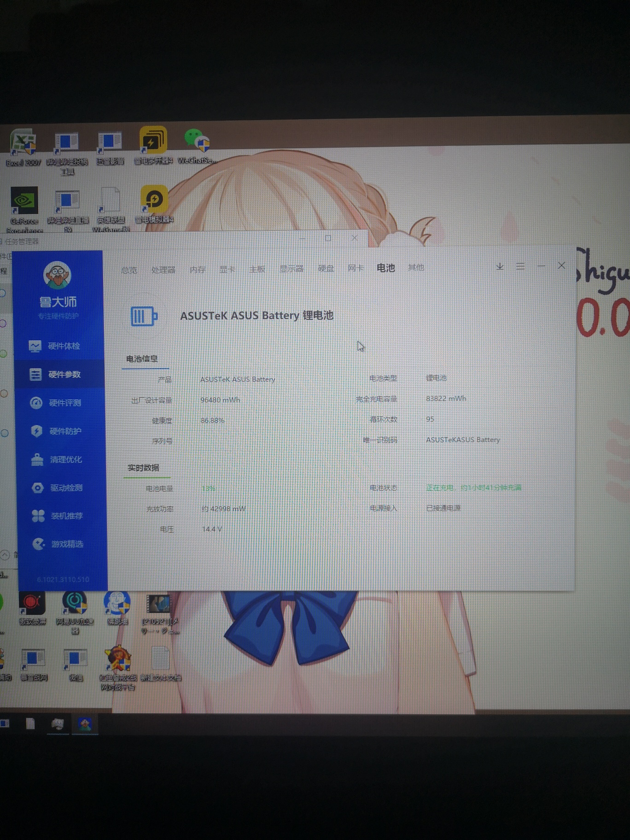Open the 佛跳墙 desktop icon
Viewport: 630px width, 840px height.
pos(117,608)
